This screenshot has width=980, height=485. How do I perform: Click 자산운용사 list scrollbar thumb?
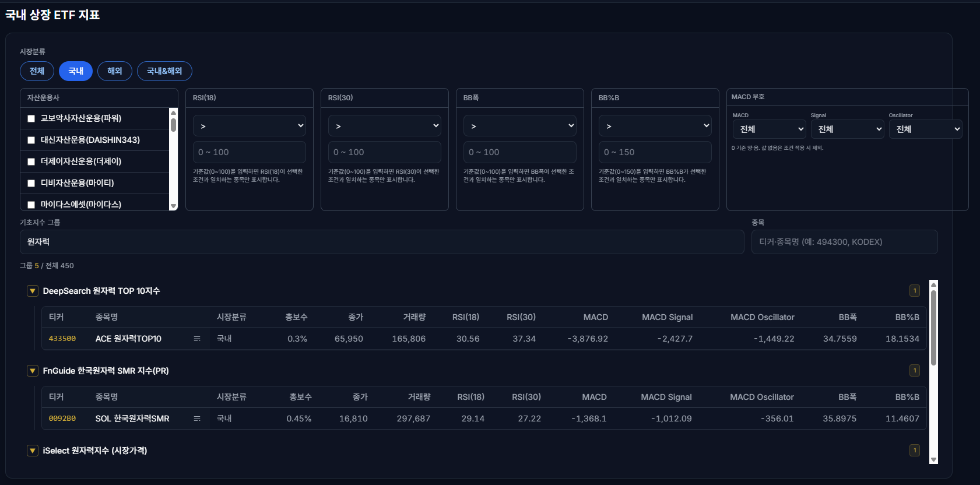173,125
